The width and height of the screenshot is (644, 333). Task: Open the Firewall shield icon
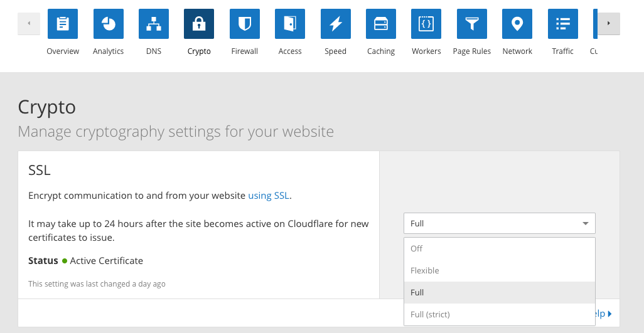pyautogui.click(x=244, y=24)
